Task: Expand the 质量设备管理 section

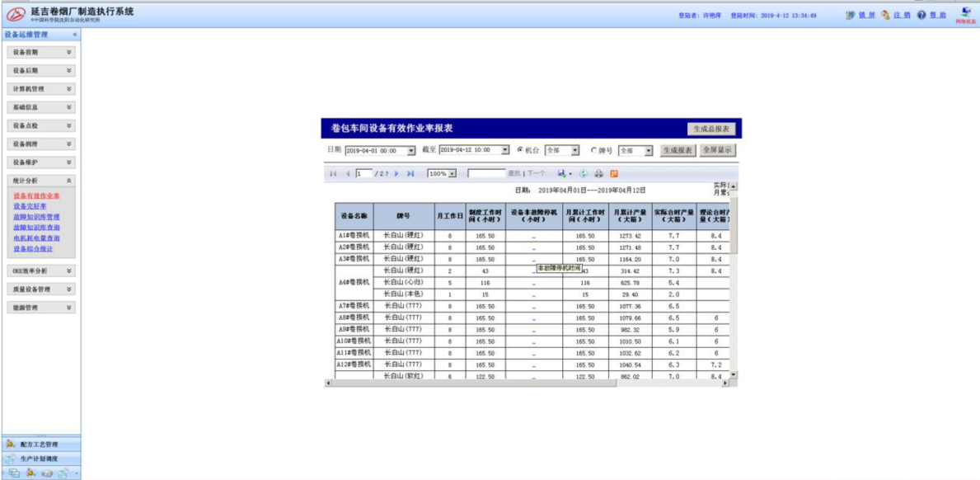Action: [42, 290]
